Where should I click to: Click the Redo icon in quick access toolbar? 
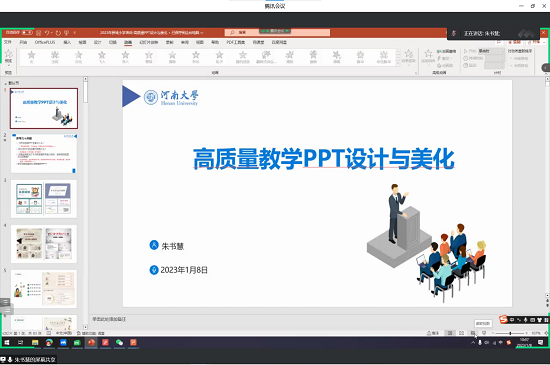(58, 33)
